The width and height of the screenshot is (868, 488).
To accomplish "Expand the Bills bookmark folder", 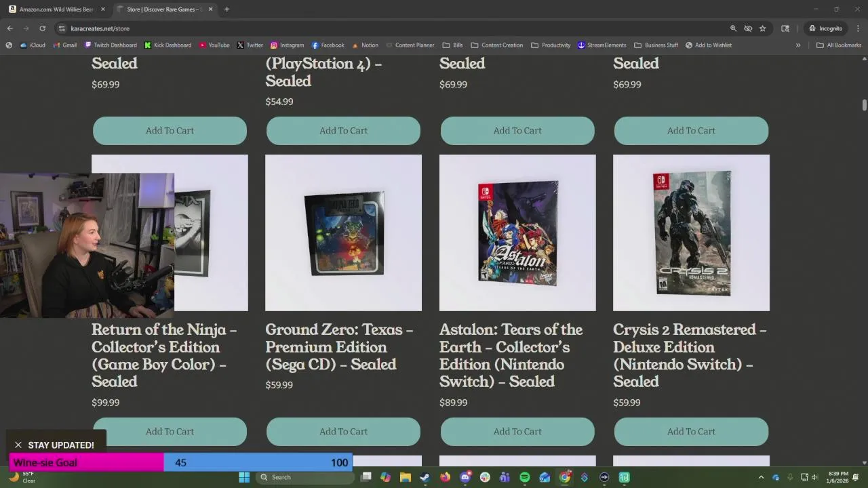I will coord(452,45).
